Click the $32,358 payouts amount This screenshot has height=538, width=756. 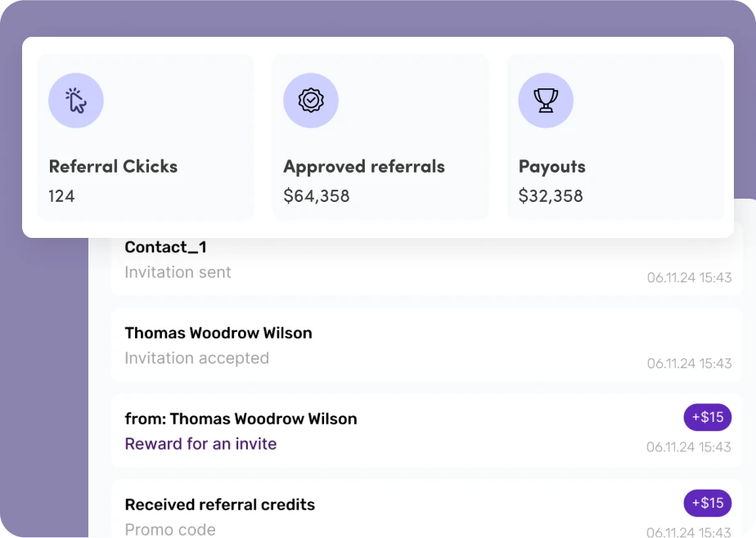point(551,196)
